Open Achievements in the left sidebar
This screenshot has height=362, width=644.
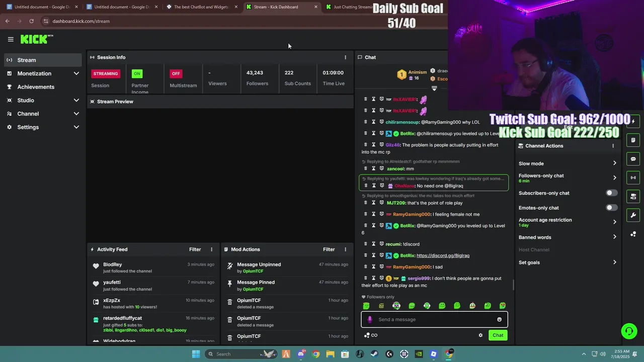(43, 87)
